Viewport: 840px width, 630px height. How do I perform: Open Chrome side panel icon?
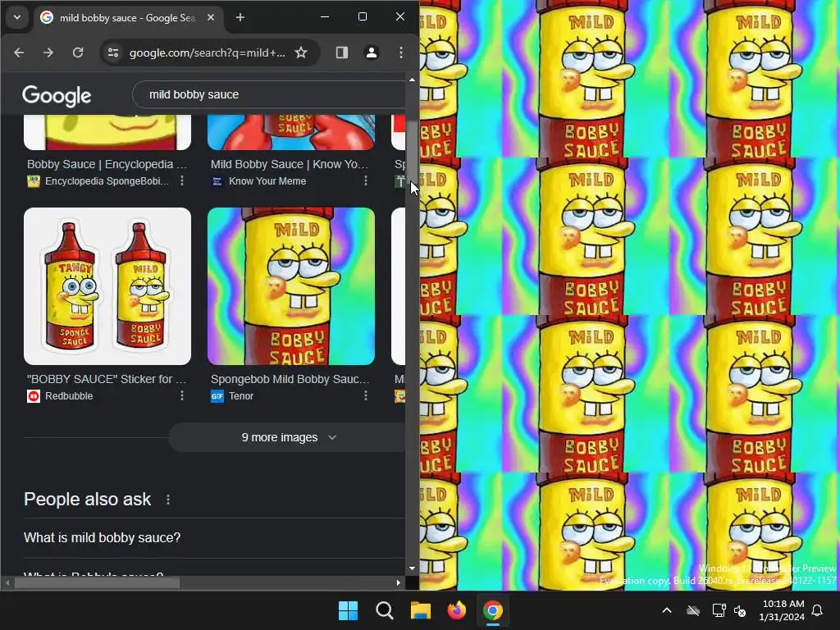point(342,52)
